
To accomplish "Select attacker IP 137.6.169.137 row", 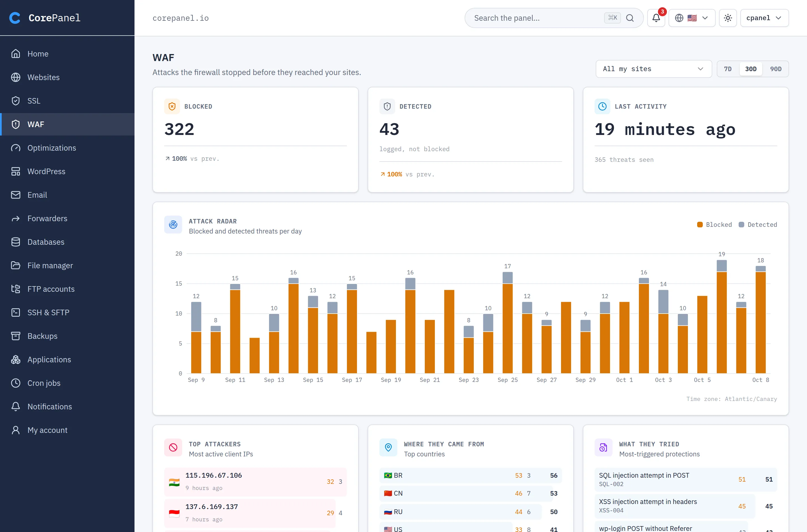I will click(255, 513).
